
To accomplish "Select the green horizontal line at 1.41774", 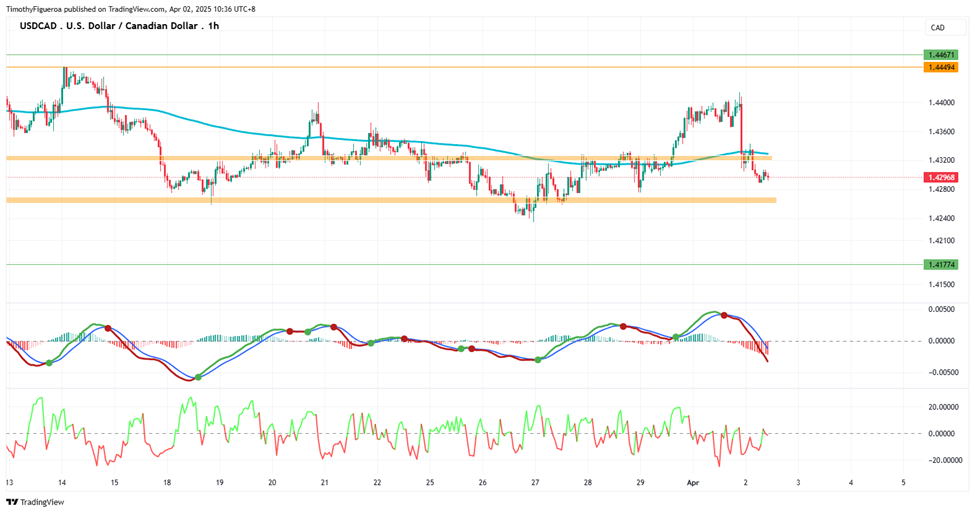I will [x=464, y=264].
